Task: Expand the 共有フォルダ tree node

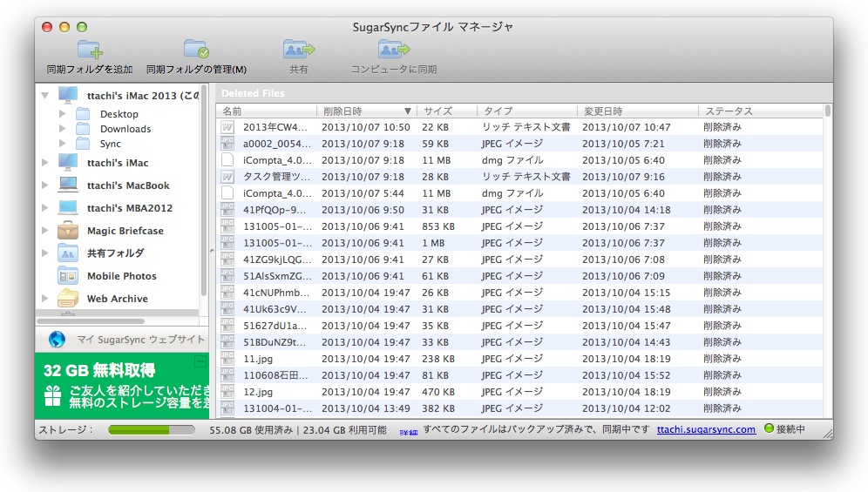Action: coord(44,253)
